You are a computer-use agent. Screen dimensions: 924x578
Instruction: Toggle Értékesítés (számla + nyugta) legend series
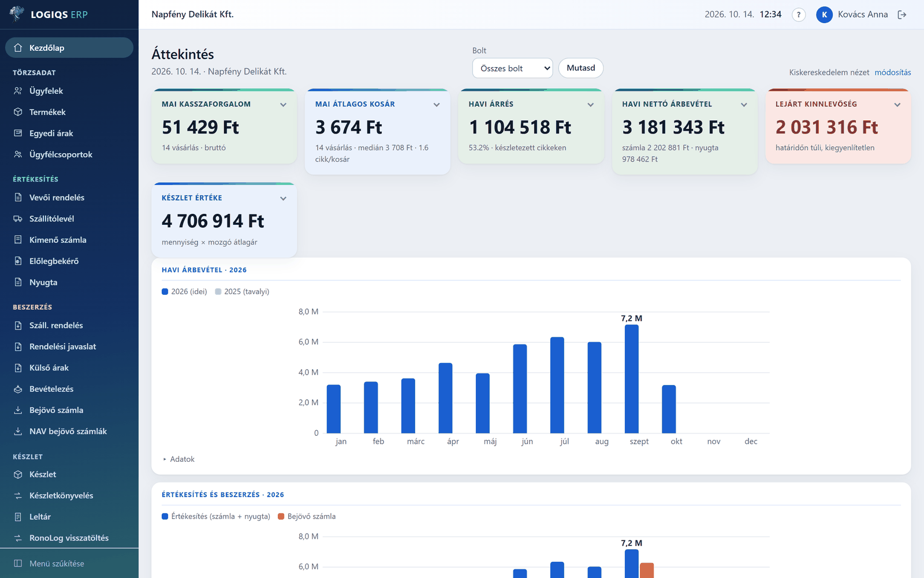pos(216,517)
